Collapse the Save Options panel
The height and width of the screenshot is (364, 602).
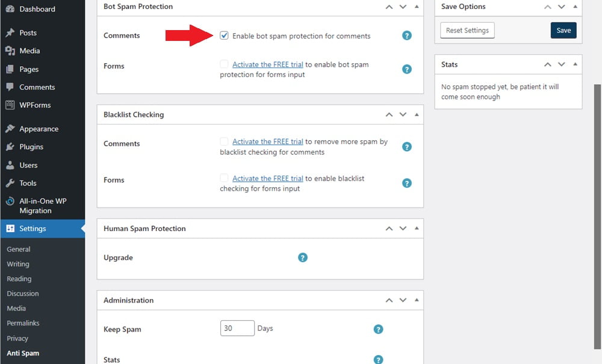pyautogui.click(x=575, y=7)
